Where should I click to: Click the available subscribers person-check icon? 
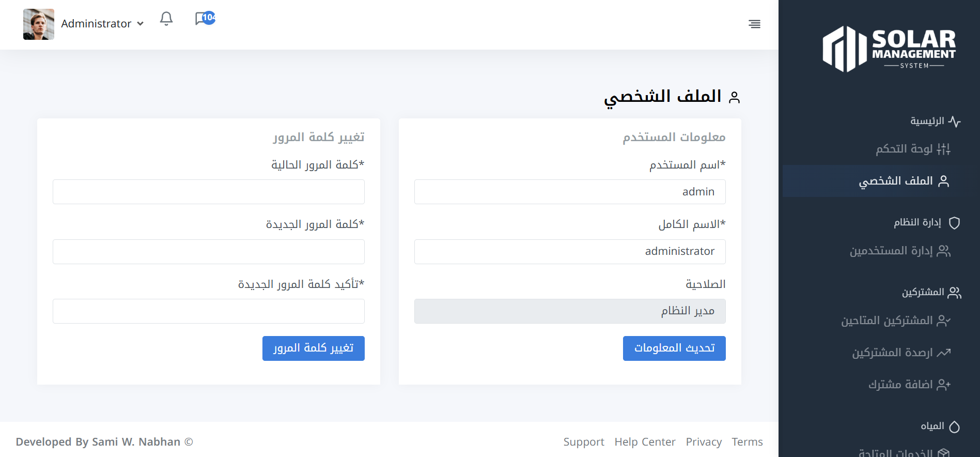pos(944,321)
